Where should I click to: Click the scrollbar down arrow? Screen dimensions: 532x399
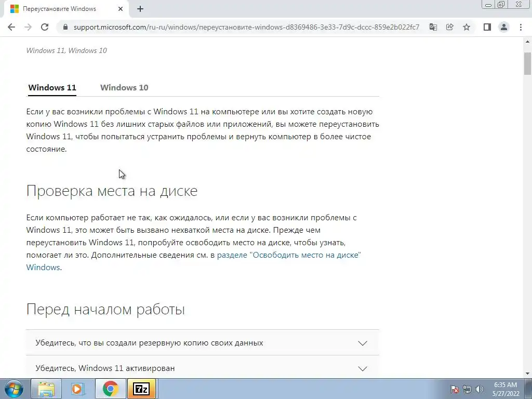pos(528,374)
